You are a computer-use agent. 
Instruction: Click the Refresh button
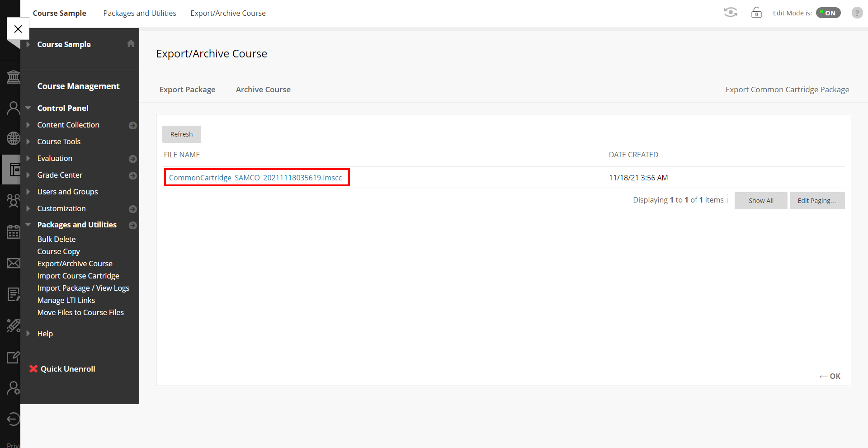[182, 134]
